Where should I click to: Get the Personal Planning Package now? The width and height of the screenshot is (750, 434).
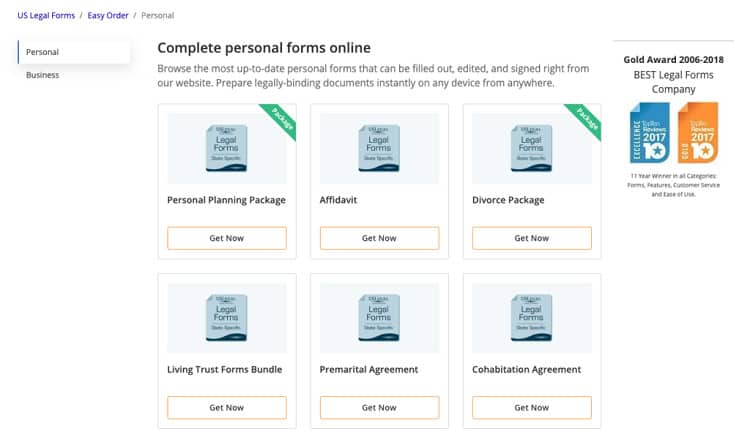pyautogui.click(x=227, y=238)
